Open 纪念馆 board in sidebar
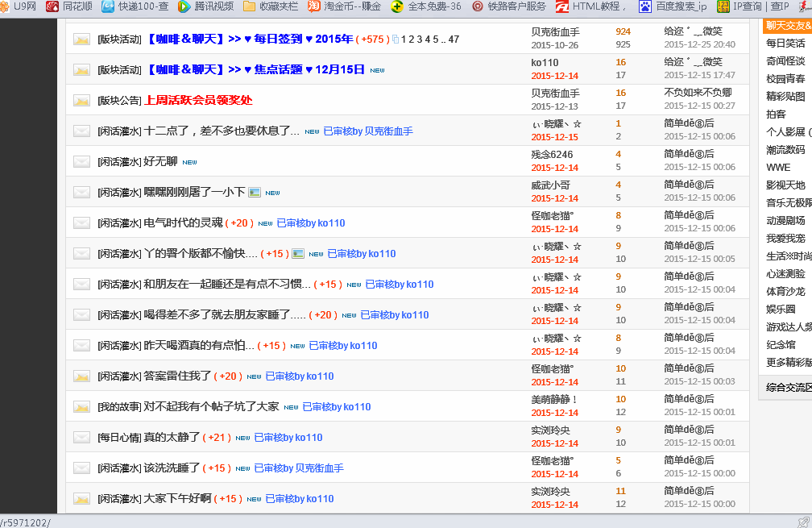Viewport: 812px width, 528px height. (781, 344)
